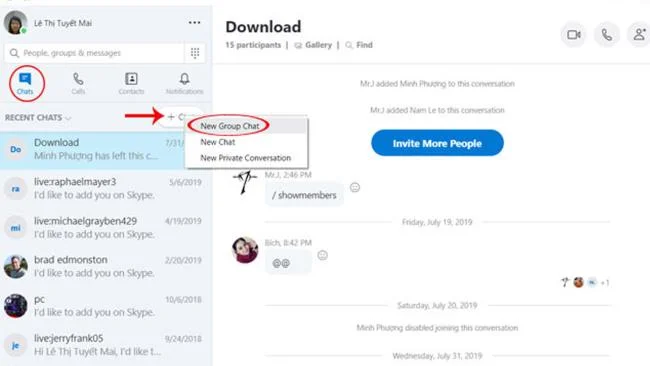Select New Group Chat menu entry
Image resolution: width=650 pixels, height=366 pixels.
pos(230,126)
